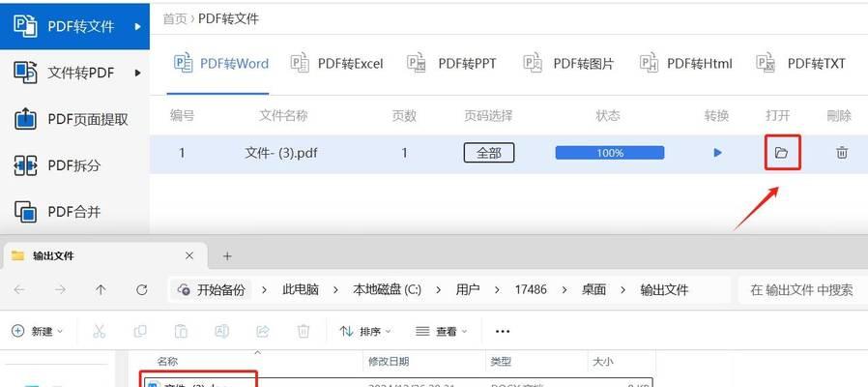
Task: Click 17486 in the address path
Action: (531, 289)
